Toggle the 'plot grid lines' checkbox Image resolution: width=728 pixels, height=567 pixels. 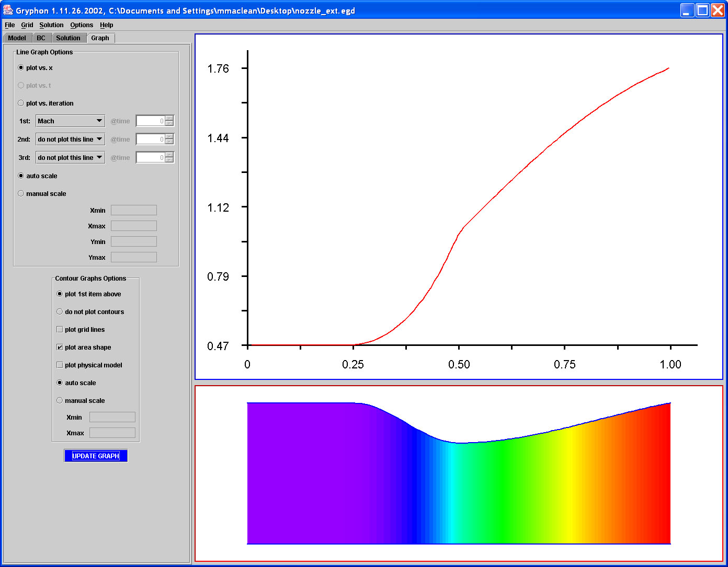point(60,330)
